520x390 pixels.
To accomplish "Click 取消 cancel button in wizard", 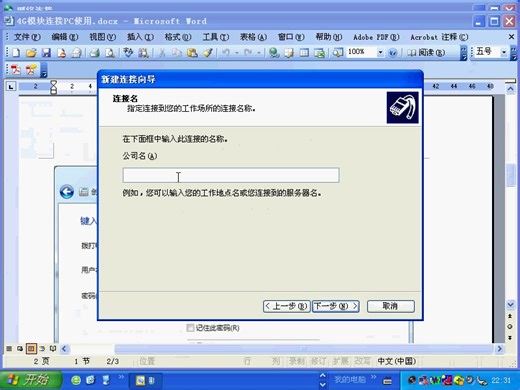I will click(x=391, y=306).
